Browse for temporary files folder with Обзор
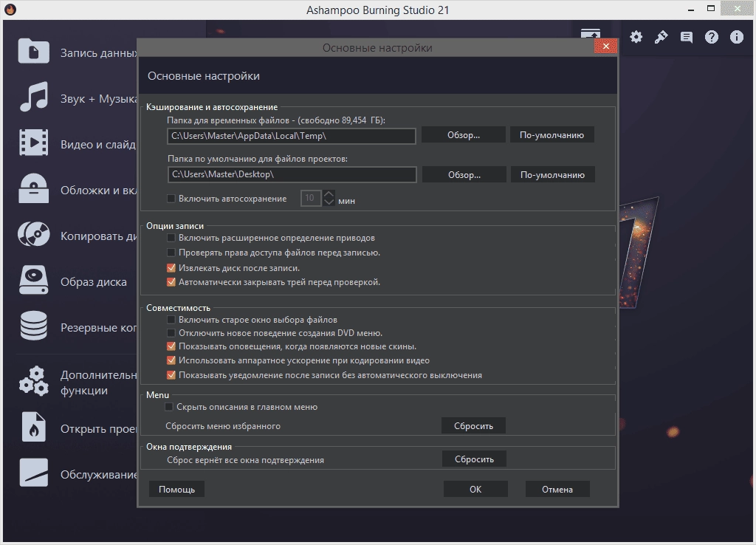Screen dimensions: 756x545 click(x=464, y=135)
